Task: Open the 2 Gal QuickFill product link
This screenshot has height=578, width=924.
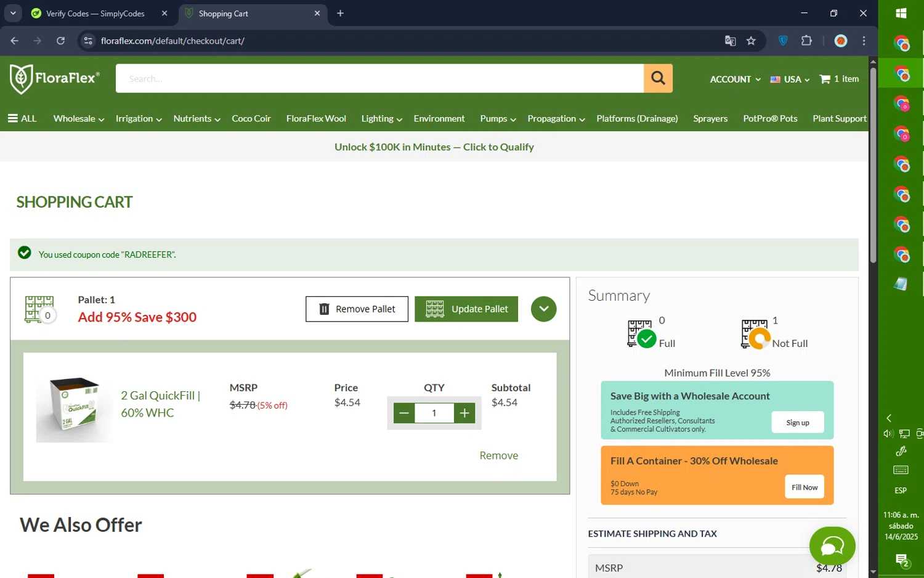Action: 160,404
